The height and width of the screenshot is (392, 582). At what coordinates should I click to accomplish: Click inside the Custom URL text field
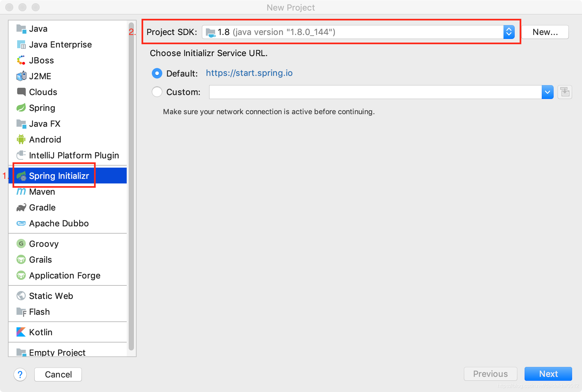[x=375, y=92]
